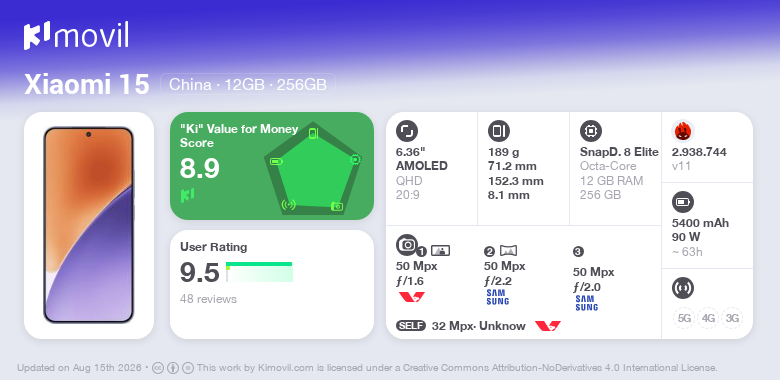Click the Kimovil logo

76,36
